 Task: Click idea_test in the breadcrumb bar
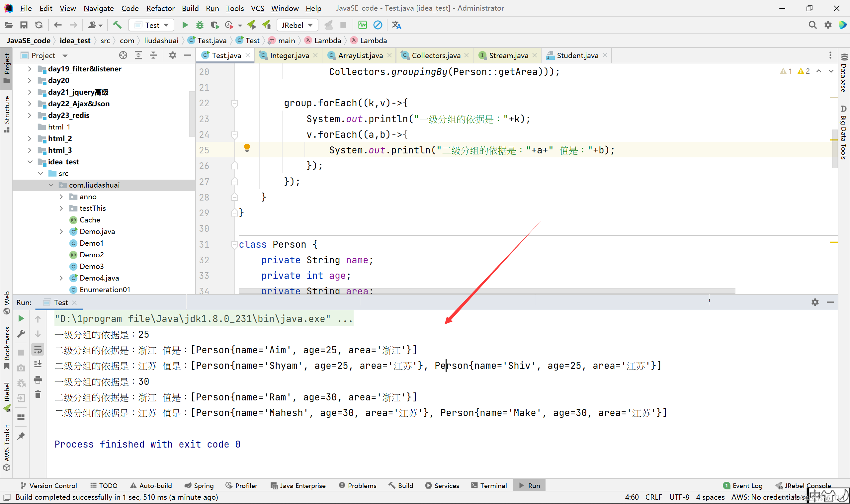75,41
